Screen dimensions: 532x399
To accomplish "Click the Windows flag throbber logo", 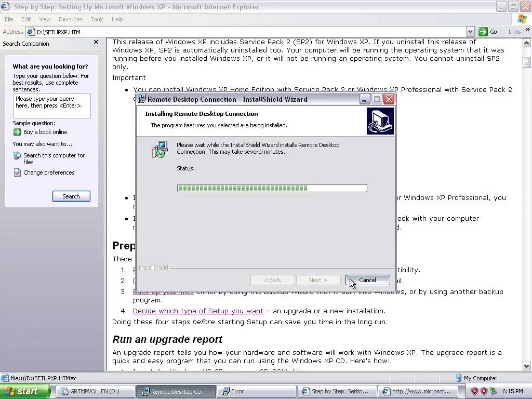I will 522,19.
